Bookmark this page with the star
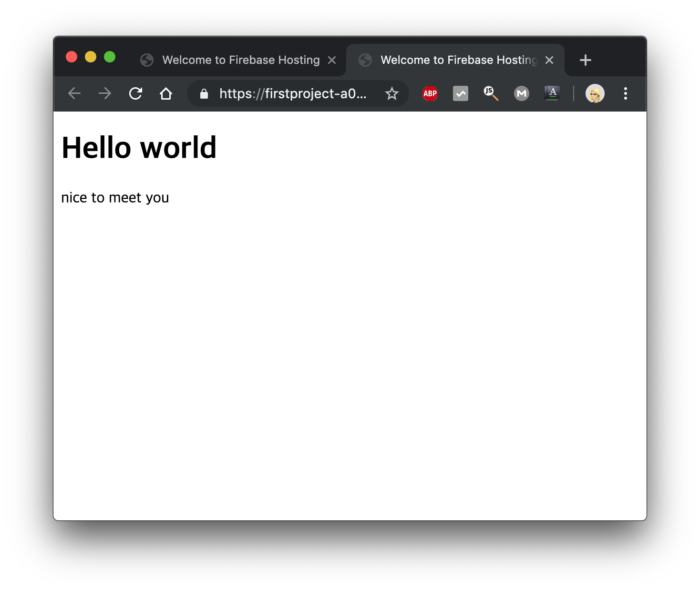 392,93
